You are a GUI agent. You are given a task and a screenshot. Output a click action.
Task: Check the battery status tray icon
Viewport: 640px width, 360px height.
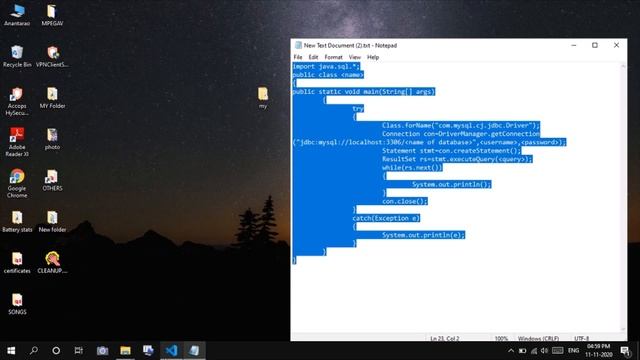click(522, 351)
